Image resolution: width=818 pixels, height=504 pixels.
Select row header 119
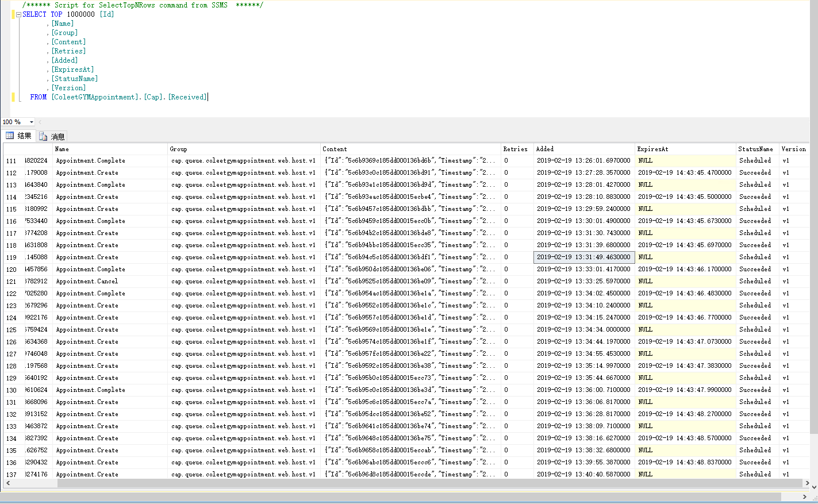(13, 257)
